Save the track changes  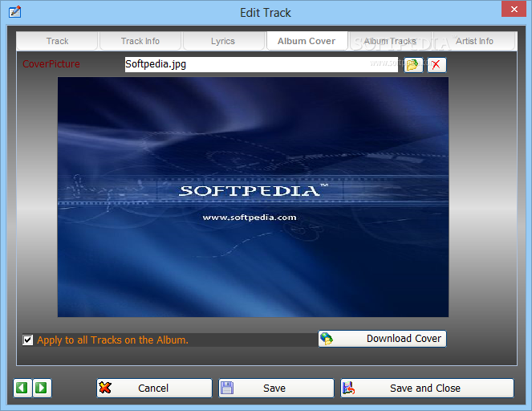click(276, 388)
